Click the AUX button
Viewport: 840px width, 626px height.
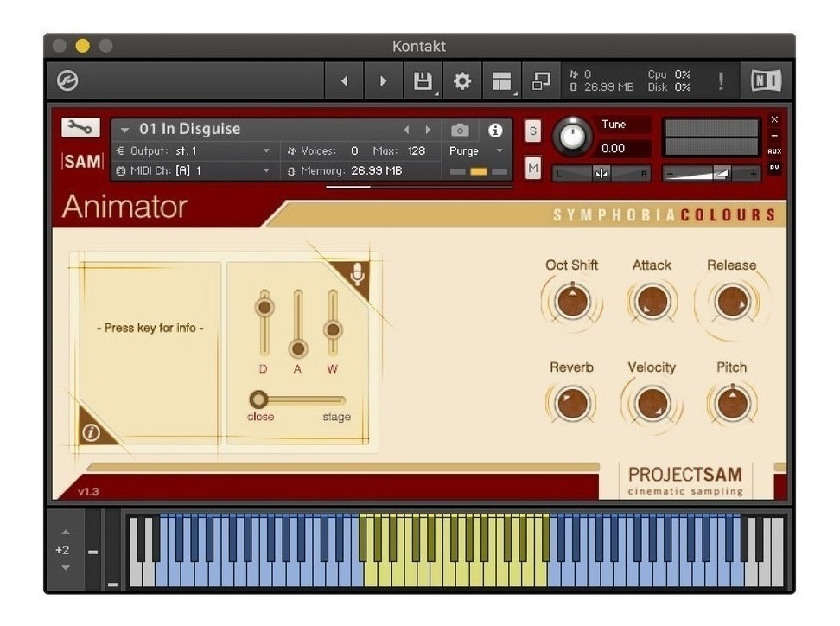click(774, 151)
